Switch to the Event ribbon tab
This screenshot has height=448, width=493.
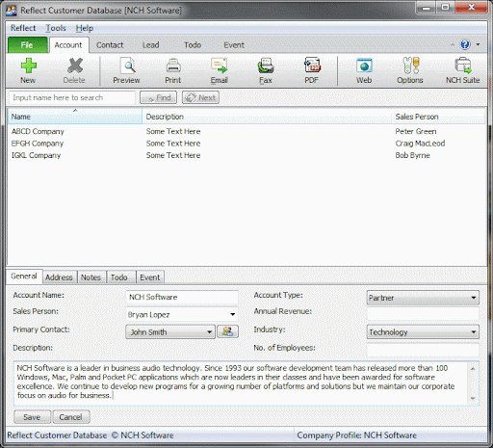point(234,45)
